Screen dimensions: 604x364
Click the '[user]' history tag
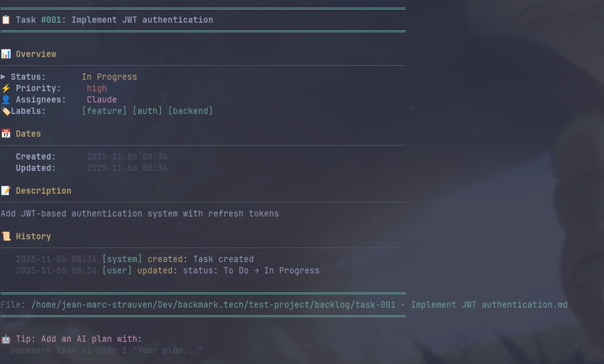pos(116,270)
